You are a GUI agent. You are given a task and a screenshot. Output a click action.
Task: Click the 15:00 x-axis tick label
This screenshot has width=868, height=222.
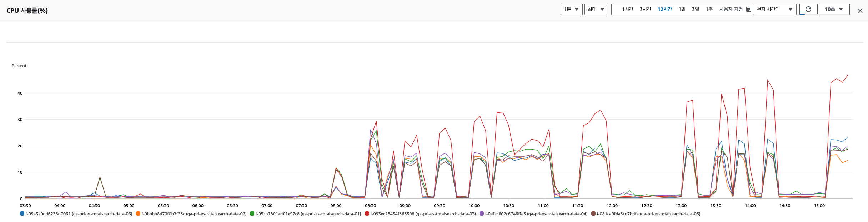819,206
